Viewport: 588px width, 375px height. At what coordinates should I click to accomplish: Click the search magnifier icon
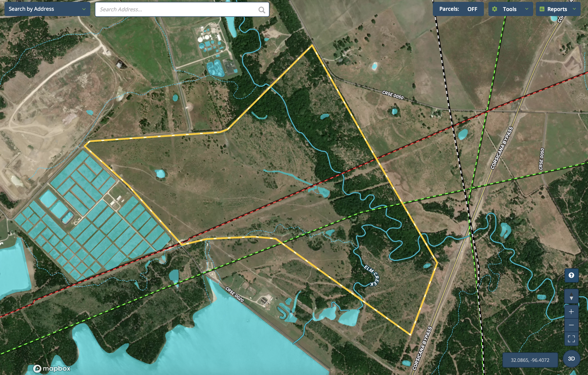click(x=262, y=10)
